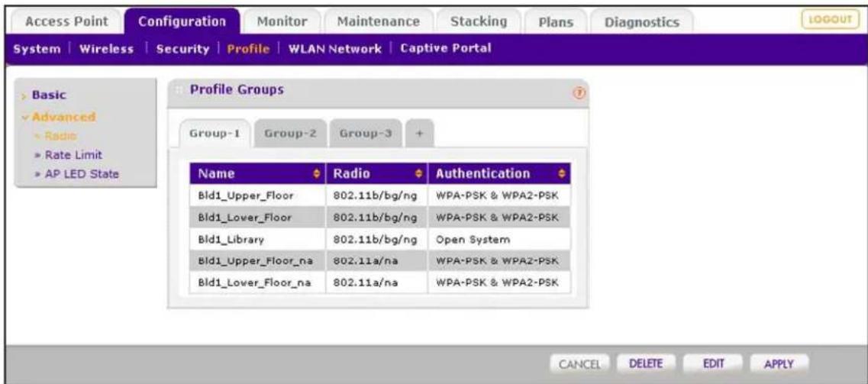Open the Diagnostics tab
Viewport: 868px width, 384px height.
point(641,22)
